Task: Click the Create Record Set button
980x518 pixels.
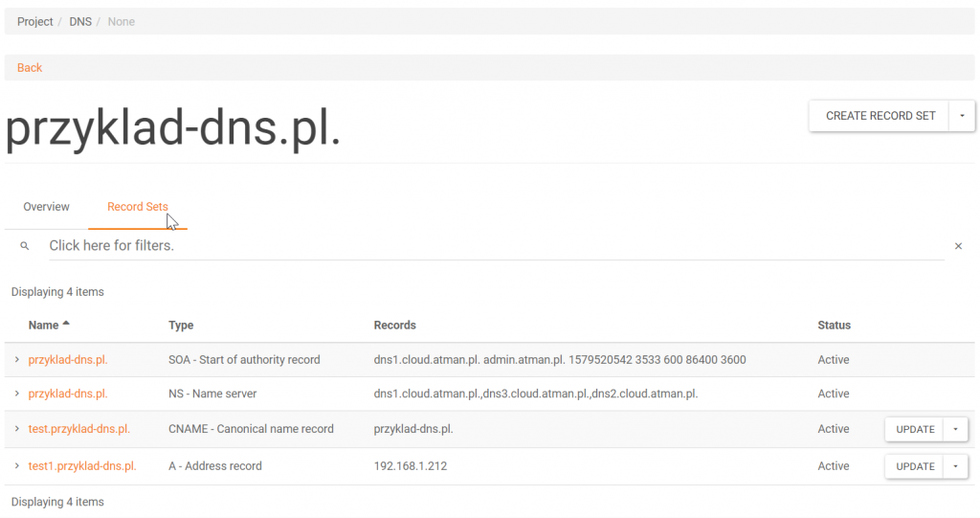Action: click(880, 116)
